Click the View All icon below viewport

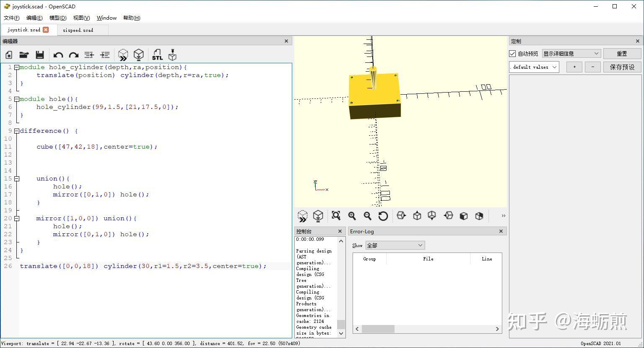[336, 216]
